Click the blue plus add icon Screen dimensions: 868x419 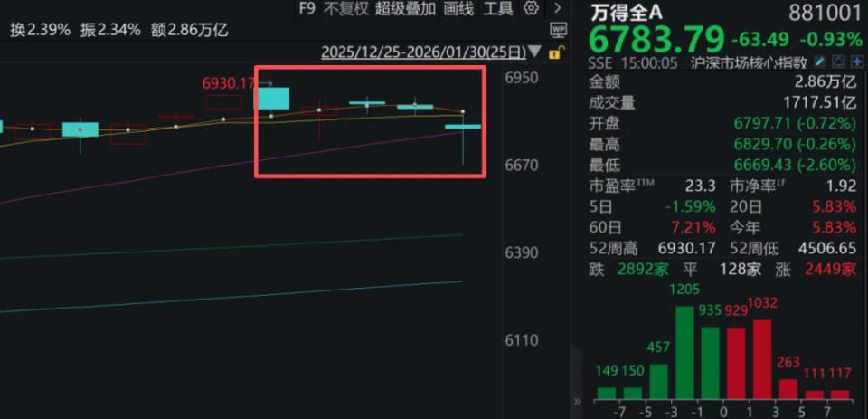(x=857, y=62)
